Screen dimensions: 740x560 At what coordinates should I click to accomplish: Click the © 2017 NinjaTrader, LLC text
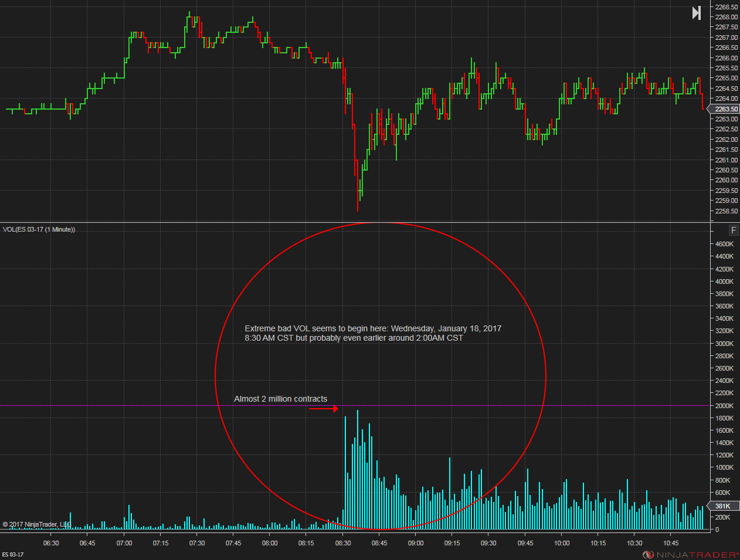click(36, 524)
